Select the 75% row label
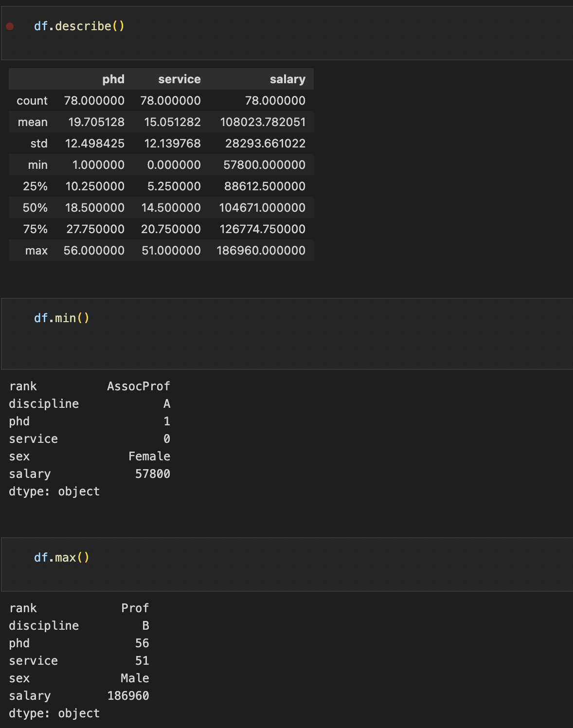 pos(35,229)
